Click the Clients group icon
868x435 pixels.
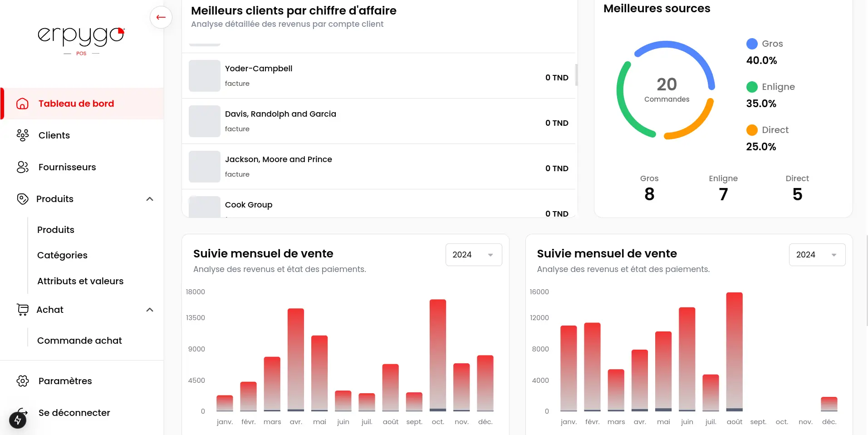(22, 135)
